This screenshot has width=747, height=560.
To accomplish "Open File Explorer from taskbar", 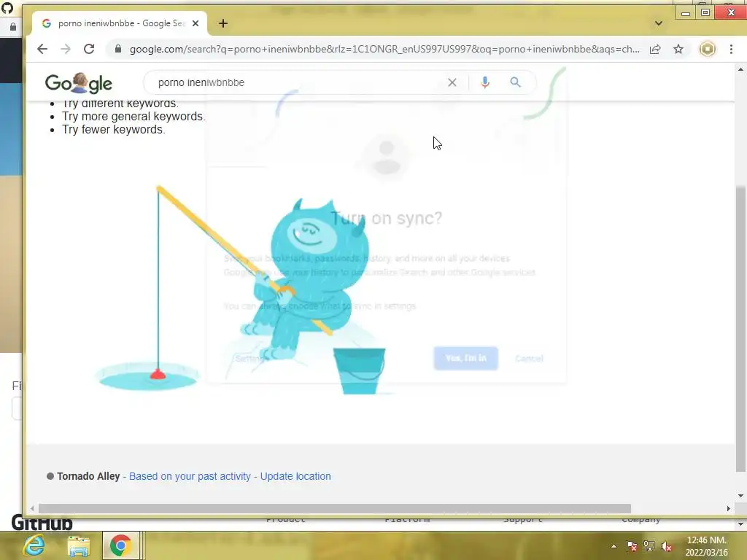I will coord(79,545).
